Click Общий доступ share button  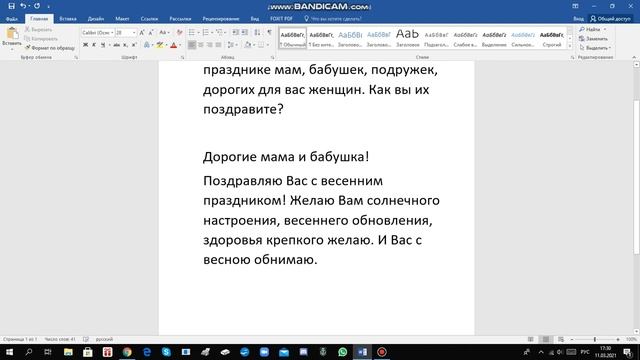point(611,19)
